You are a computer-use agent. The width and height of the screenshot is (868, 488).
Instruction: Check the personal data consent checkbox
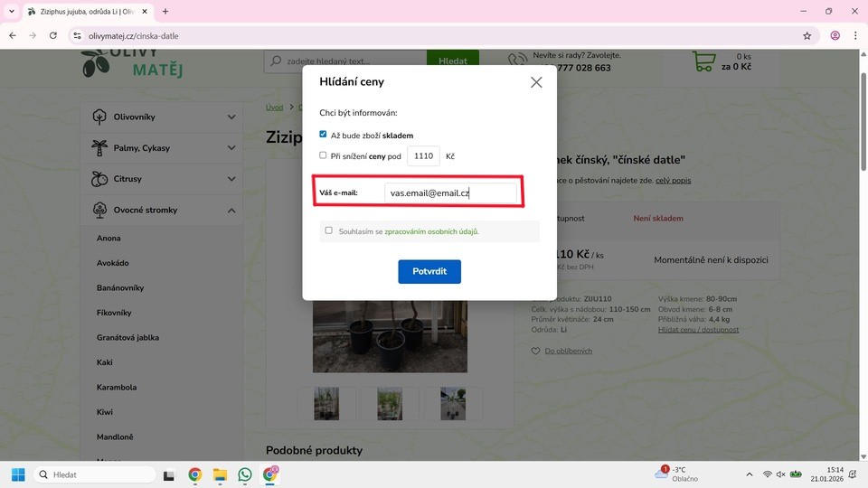[328, 230]
